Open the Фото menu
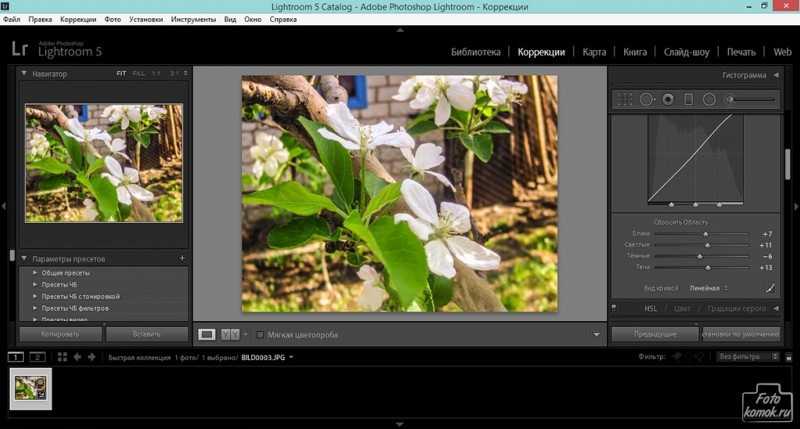 (113, 19)
